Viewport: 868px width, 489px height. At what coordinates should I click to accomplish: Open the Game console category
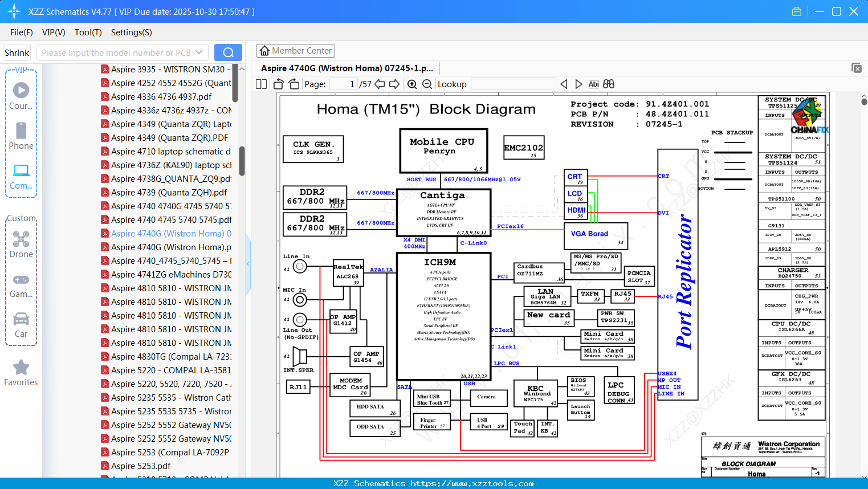click(x=21, y=285)
